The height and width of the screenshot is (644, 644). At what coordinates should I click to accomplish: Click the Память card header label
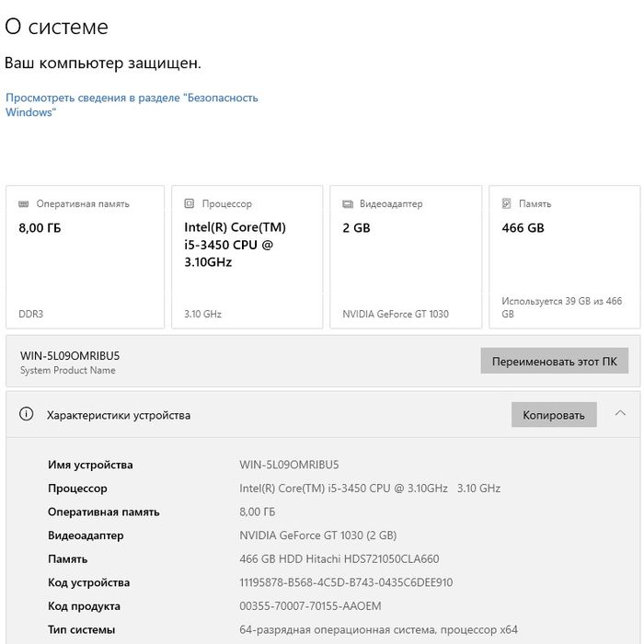tap(535, 203)
